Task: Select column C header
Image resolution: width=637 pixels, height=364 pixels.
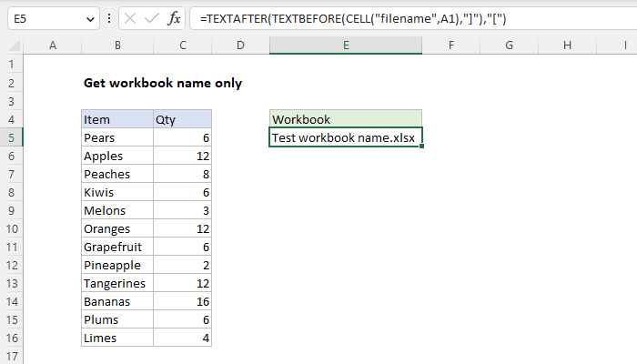Action: pyautogui.click(x=183, y=45)
